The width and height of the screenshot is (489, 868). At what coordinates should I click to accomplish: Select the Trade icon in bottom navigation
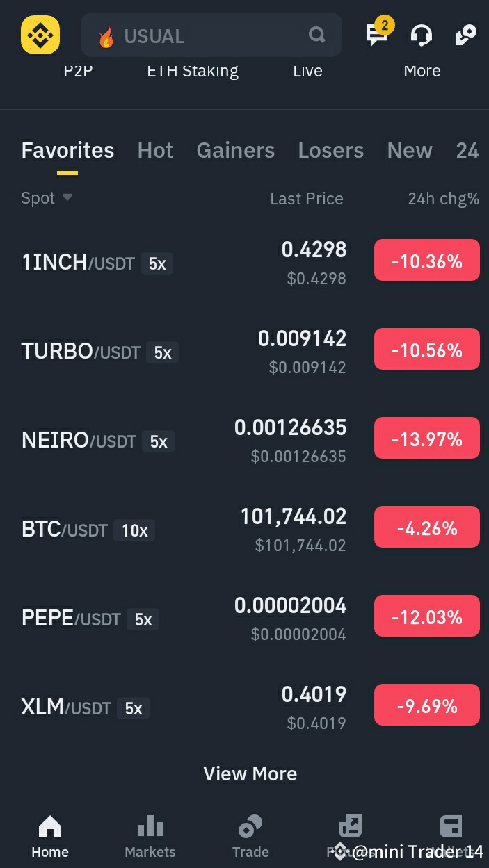tap(250, 834)
